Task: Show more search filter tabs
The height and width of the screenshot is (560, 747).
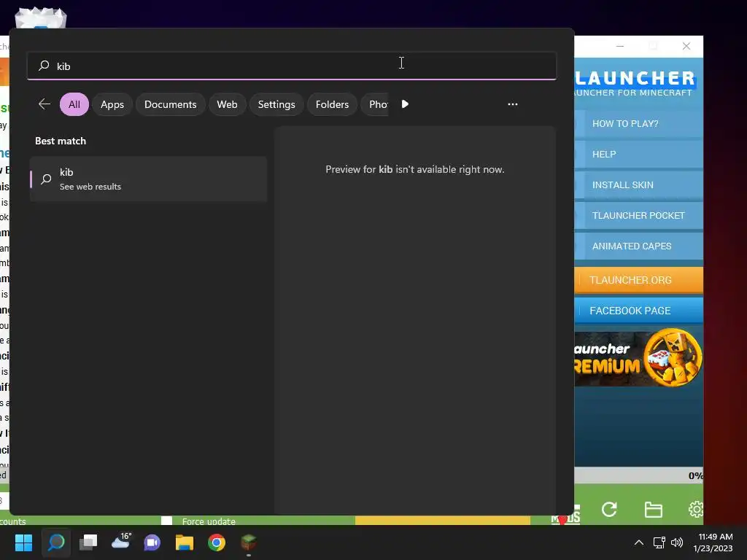Action: 405,104
